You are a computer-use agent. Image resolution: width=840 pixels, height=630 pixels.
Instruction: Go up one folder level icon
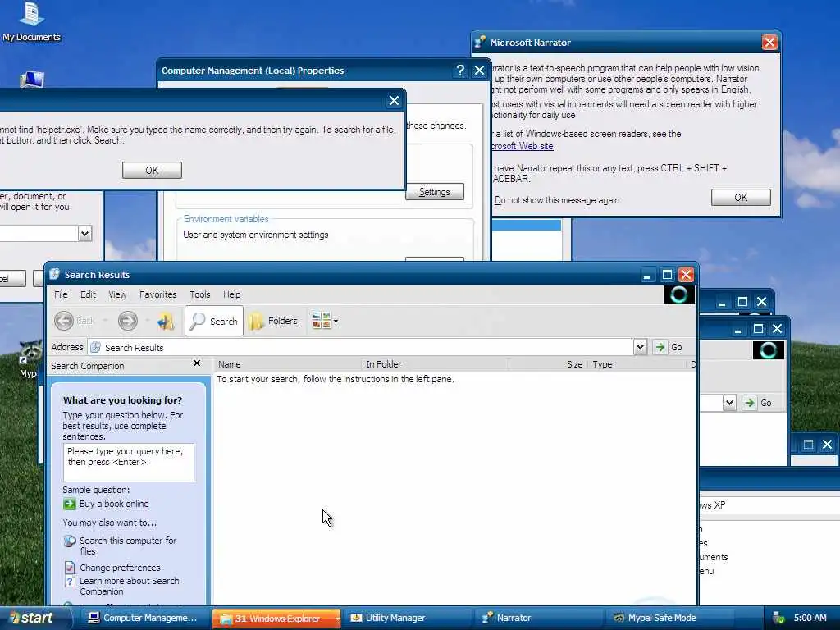[x=166, y=321]
